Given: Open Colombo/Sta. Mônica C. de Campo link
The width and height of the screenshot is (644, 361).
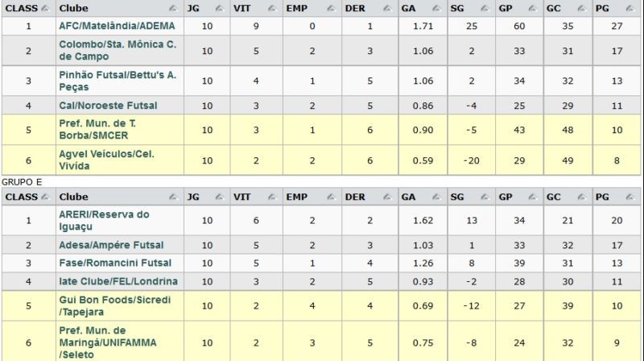Looking at the screenshot, I should point(118,50).
